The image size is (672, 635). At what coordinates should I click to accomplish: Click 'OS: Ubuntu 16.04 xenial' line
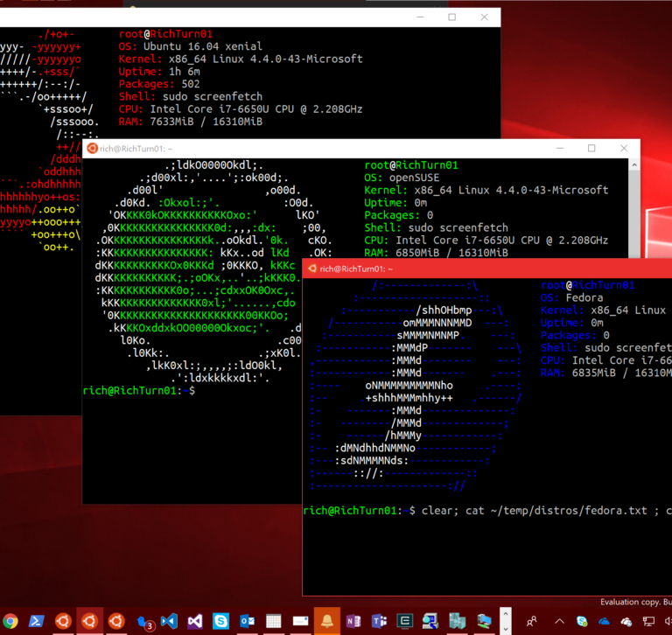click(x=191, y=46)
